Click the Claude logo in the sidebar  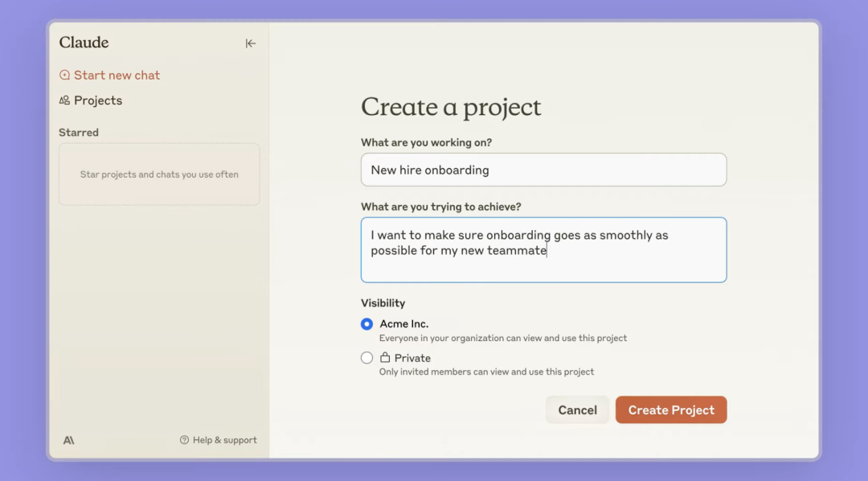pos(84,43)
